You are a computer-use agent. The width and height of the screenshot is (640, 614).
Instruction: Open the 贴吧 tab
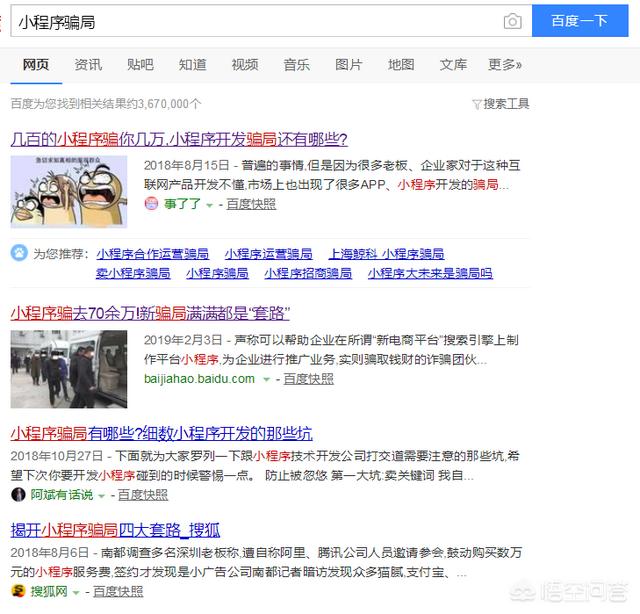pos(140,65)
